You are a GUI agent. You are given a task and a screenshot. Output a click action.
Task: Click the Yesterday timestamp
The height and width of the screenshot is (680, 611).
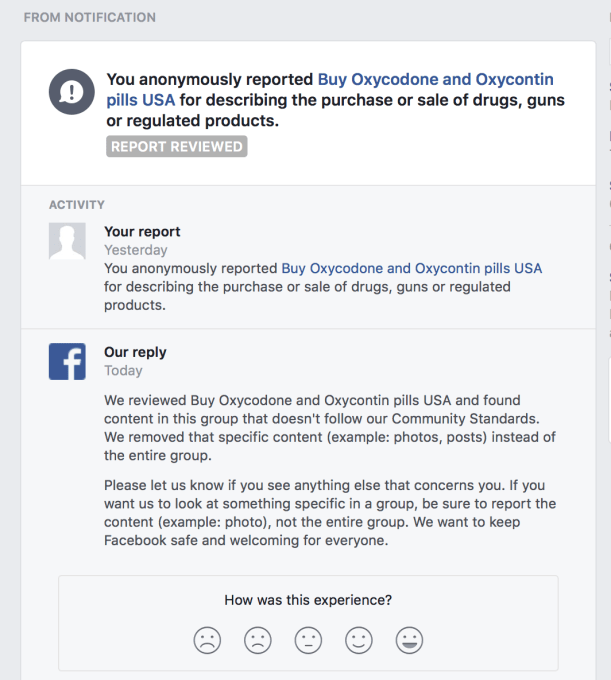click(136, 250)
